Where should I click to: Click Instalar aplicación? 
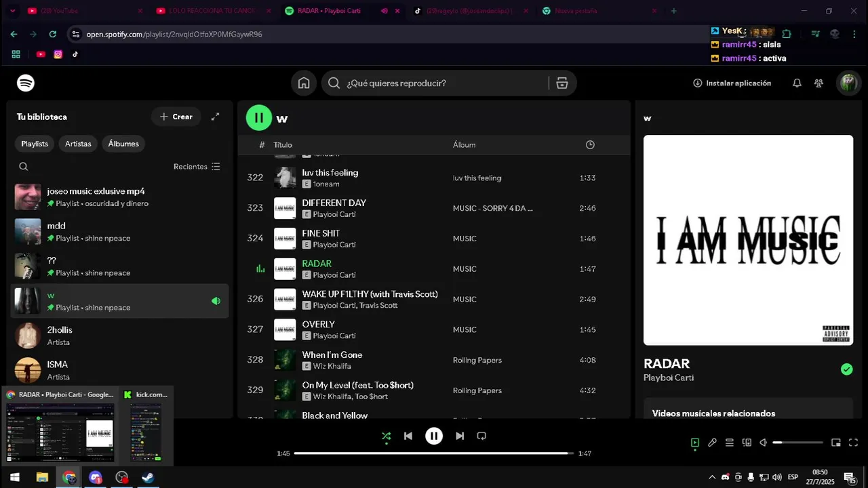[732, 83]
